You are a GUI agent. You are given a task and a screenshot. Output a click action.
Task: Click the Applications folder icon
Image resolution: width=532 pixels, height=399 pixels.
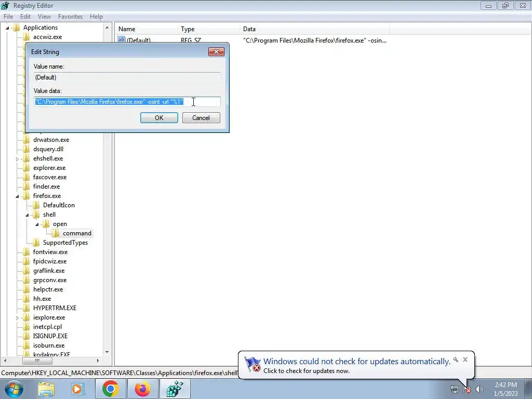(16, 28)
